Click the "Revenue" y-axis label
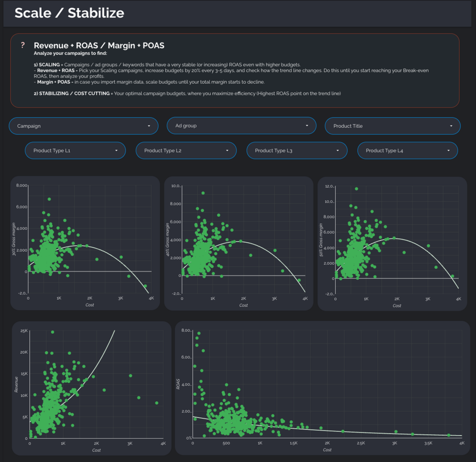The image size is (476, 462). (x=16, y=384)
